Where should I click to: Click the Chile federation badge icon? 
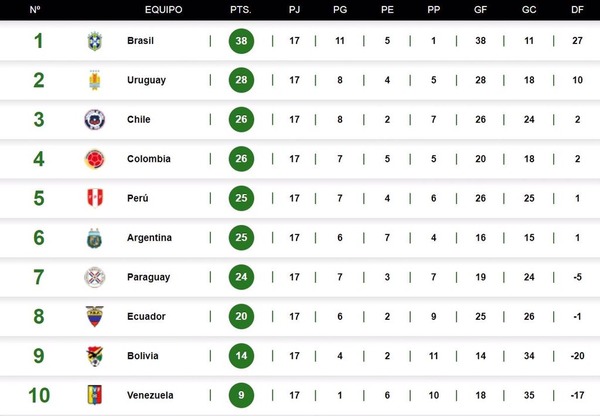tap(95, 120)
